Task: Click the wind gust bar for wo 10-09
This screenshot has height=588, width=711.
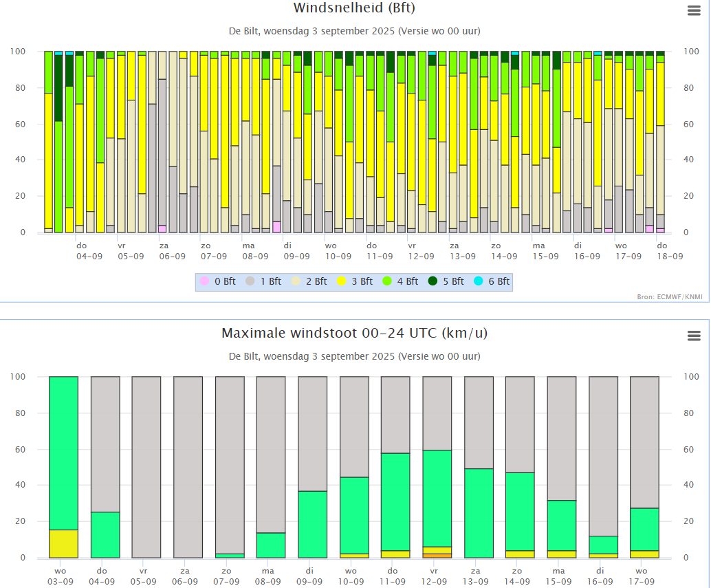Action: 354,467
